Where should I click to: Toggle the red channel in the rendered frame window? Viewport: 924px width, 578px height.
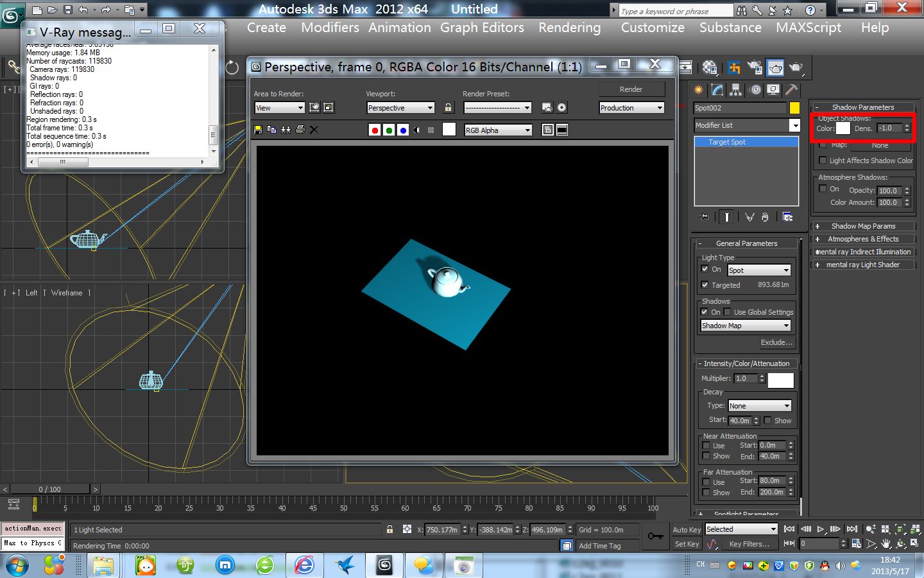(x=375, y=130)
